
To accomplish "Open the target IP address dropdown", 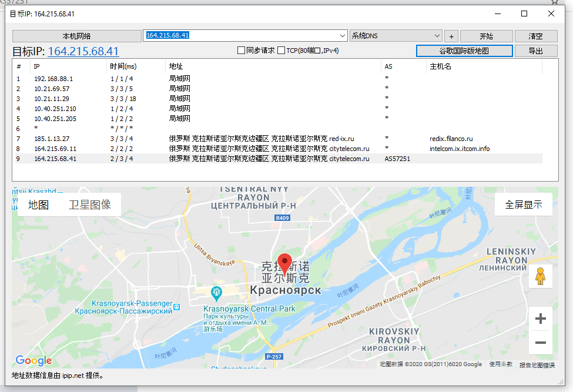I will point(343,36).
